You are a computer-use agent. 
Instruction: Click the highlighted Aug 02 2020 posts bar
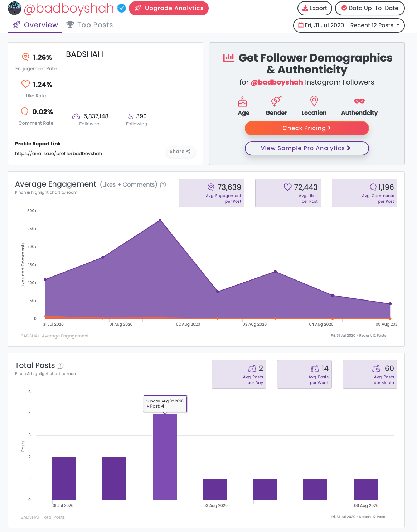[165, 457]
